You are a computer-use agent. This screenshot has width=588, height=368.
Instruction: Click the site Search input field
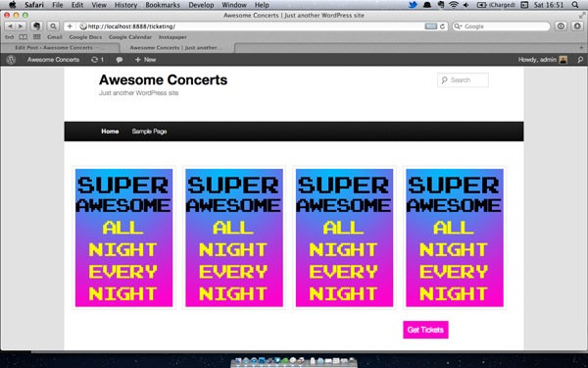pos(463,80)
